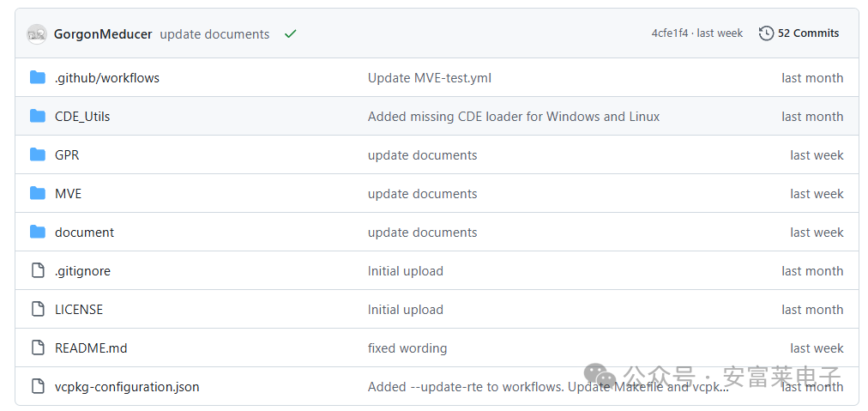Screen dimensions: 868x411
Task: Open the .gitignore file
Action: (x=82, y=271)
